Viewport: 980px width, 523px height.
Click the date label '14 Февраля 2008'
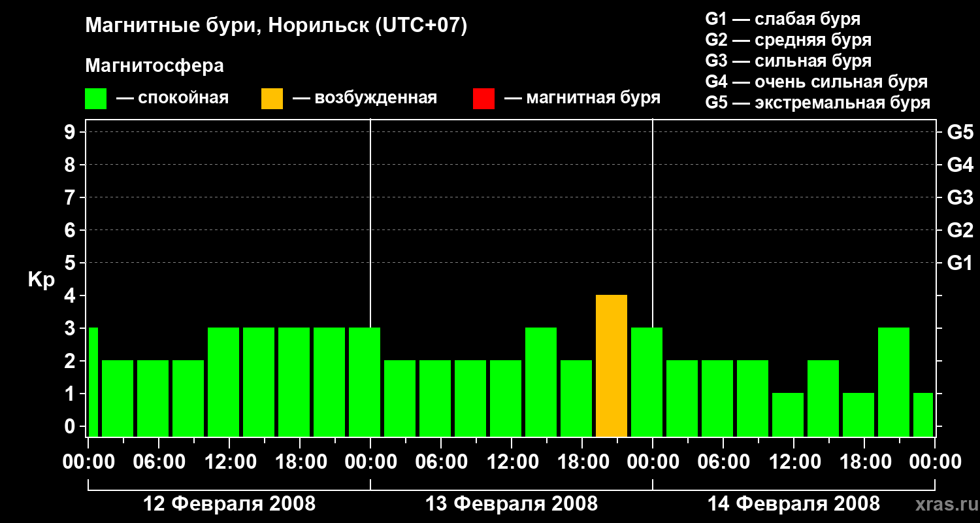794,504
